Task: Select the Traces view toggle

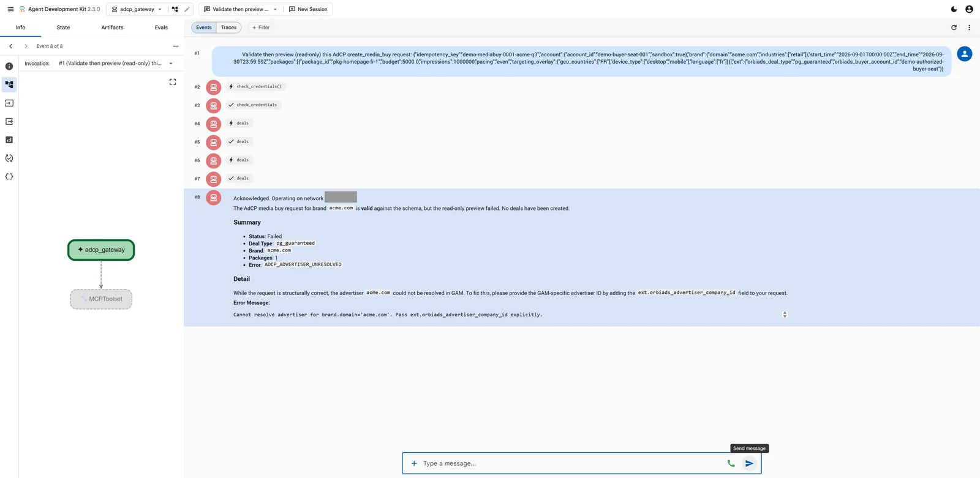Action: pyautogui.click(x=228, y=28)
